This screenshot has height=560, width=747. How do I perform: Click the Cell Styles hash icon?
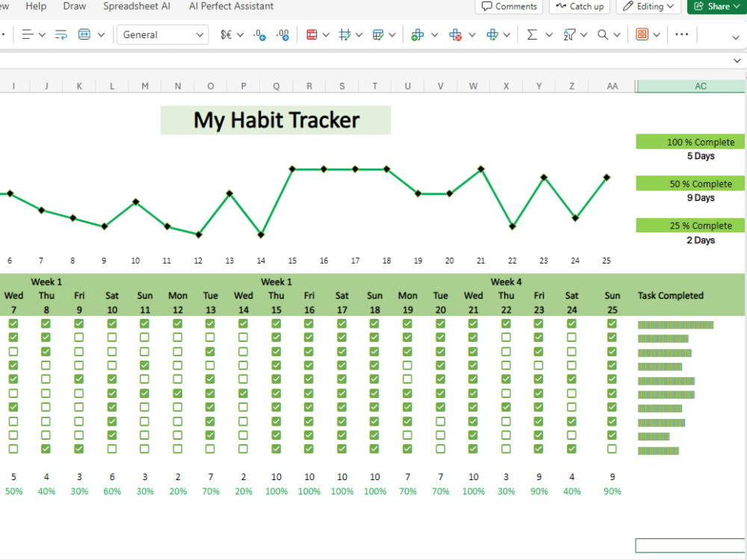tap(345, 35)
